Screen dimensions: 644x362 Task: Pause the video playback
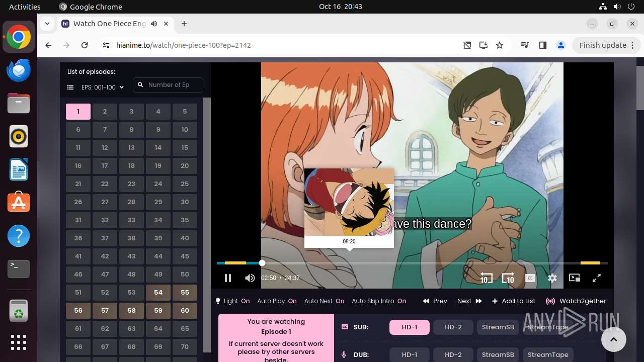227,278
